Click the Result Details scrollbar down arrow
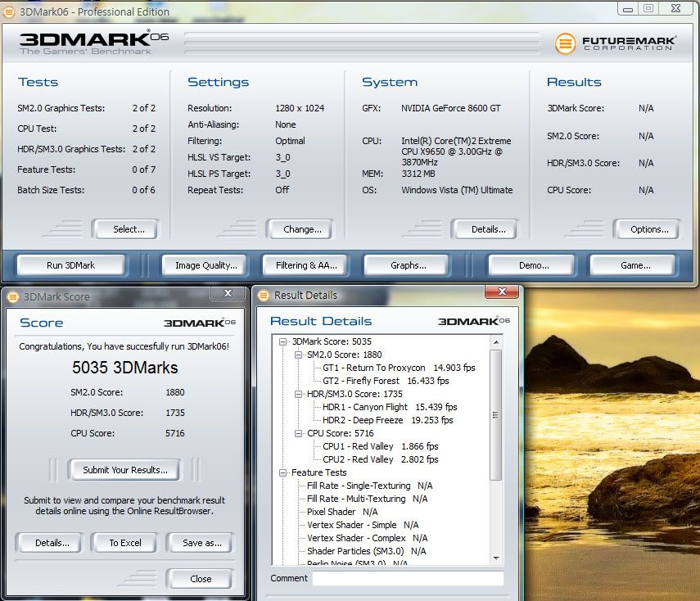Image resolution: width=700 pixels, height=601 pixels. [x=496, y=558]
